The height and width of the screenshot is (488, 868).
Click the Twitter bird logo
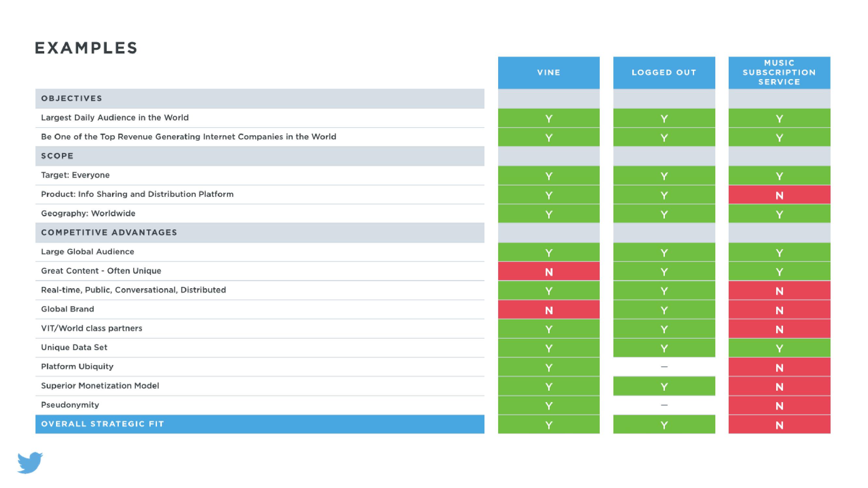click(30, 462)
